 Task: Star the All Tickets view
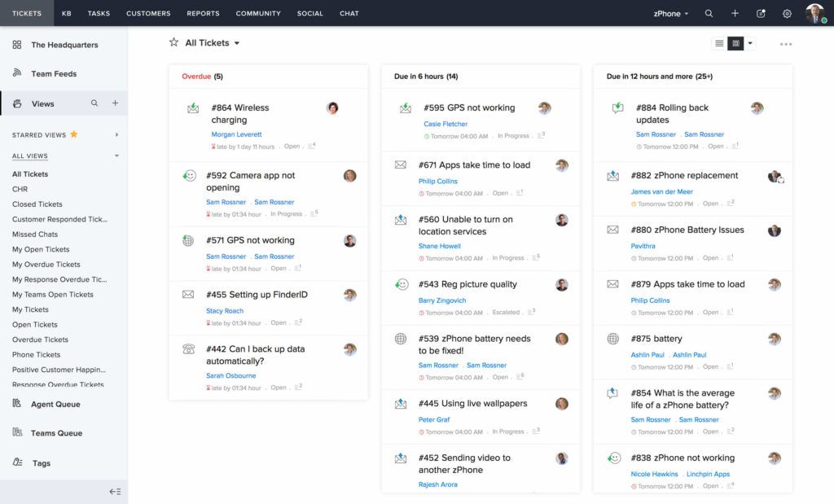(173, 43)
